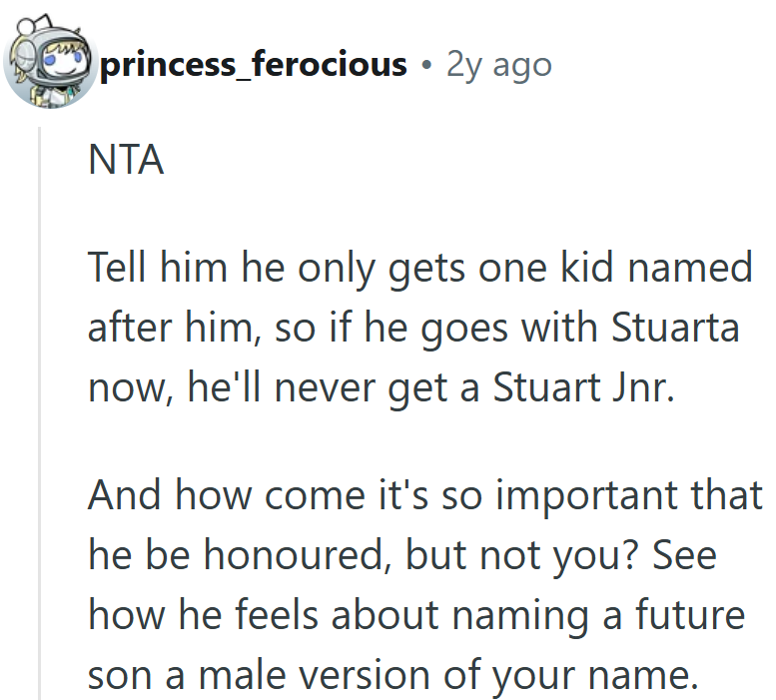Click the line starting "And how come"
776x700 pixels.
point(424,496)
